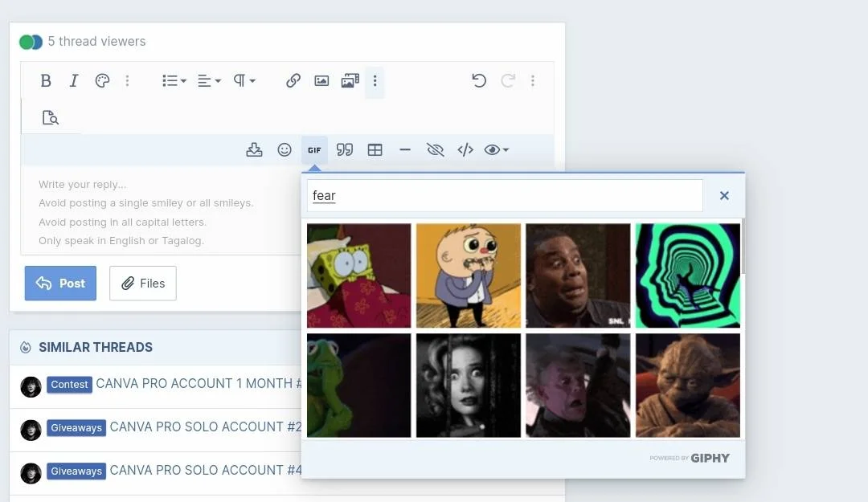Viewport: 868px width, 502px height.
Task: Collapse the highlighted insert options menu
Action: (375, 81)
